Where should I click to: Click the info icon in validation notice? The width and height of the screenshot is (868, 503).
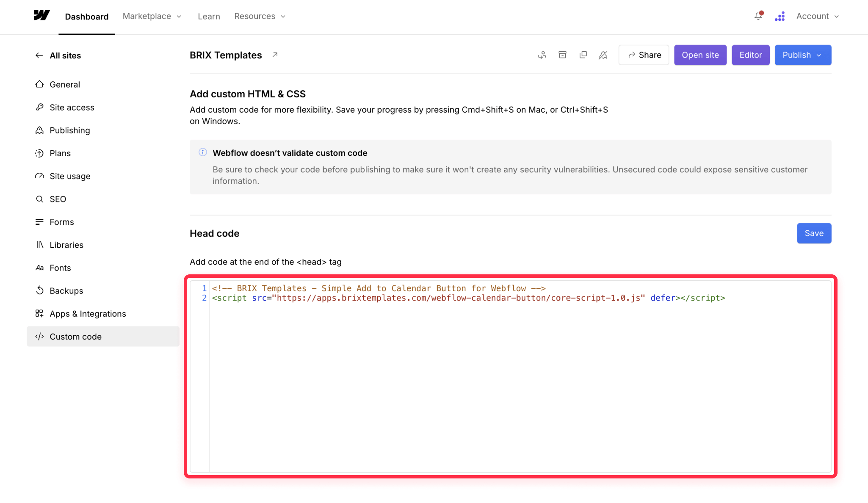click(x=203, y=152)
